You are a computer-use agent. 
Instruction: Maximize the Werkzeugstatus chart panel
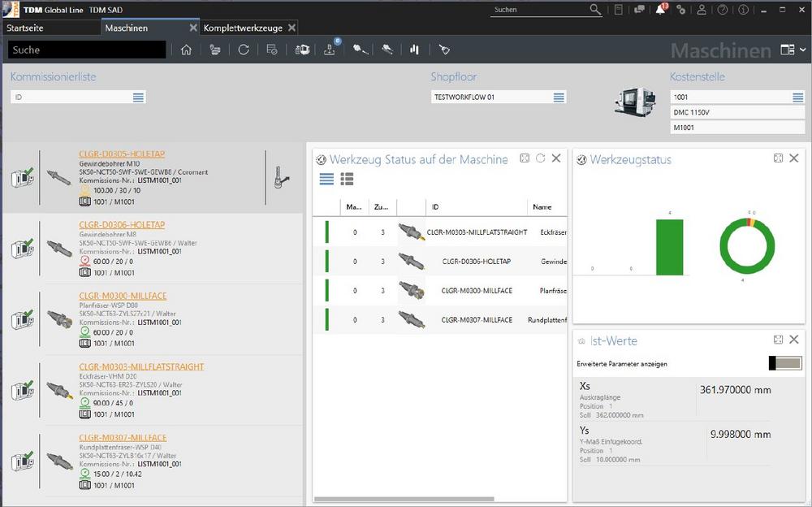[778, 158]
